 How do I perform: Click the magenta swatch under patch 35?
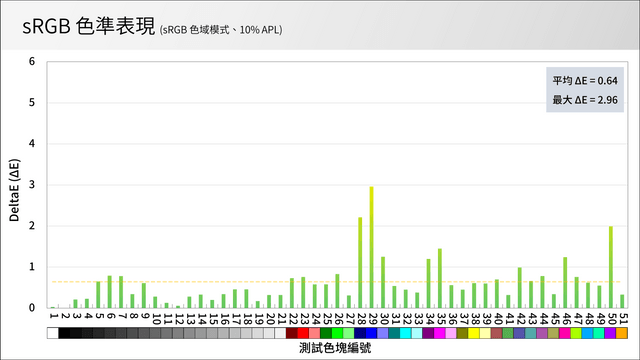pos(440,333)
